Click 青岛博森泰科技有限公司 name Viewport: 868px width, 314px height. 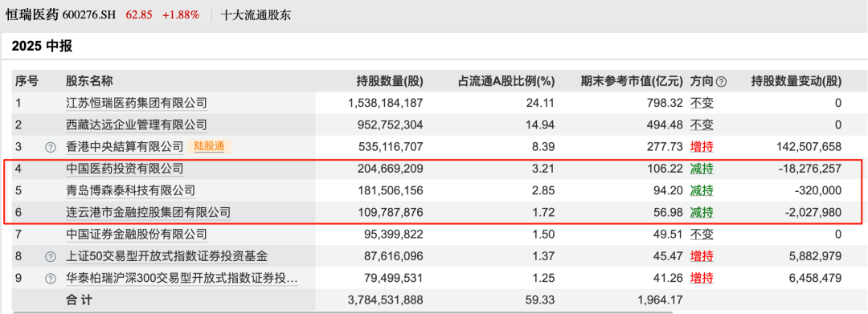click(x=130, y=190)
